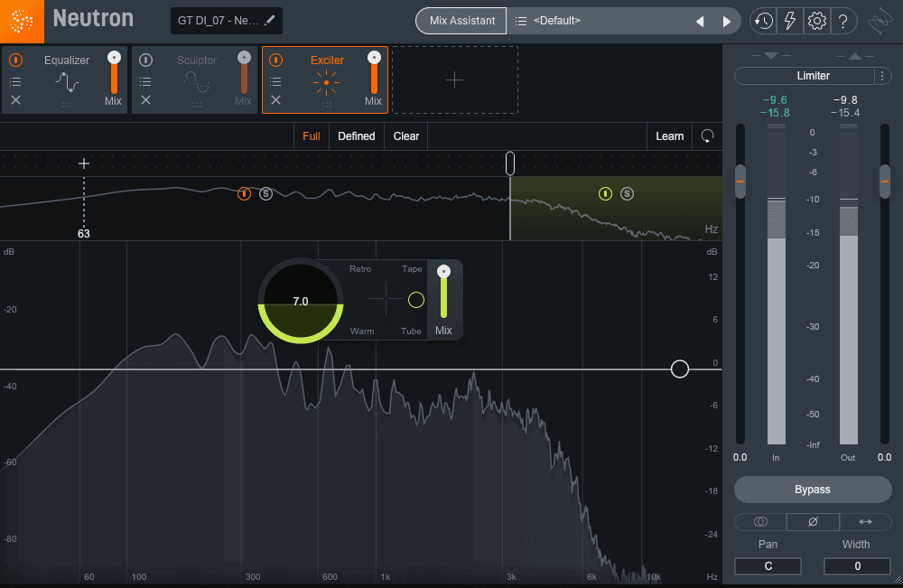
Task: Click the Pan value field
Action: point(768,566)
